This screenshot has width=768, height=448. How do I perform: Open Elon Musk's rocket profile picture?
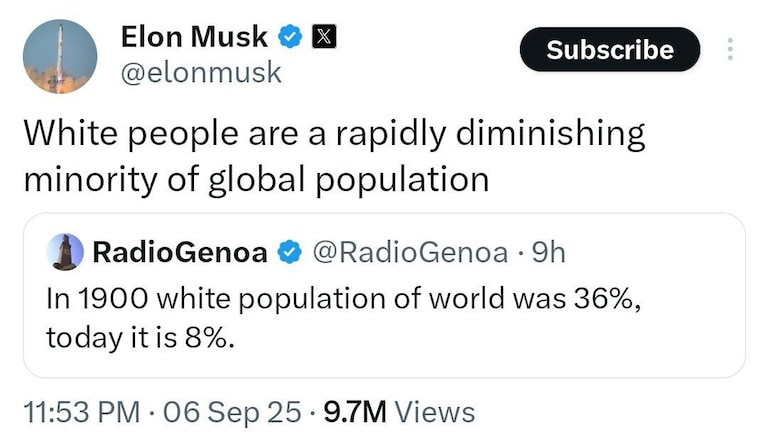click(x=60, y=57)
